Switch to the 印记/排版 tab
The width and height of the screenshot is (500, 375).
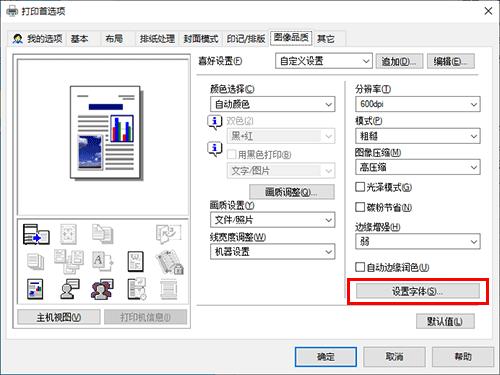coord(246,39)
